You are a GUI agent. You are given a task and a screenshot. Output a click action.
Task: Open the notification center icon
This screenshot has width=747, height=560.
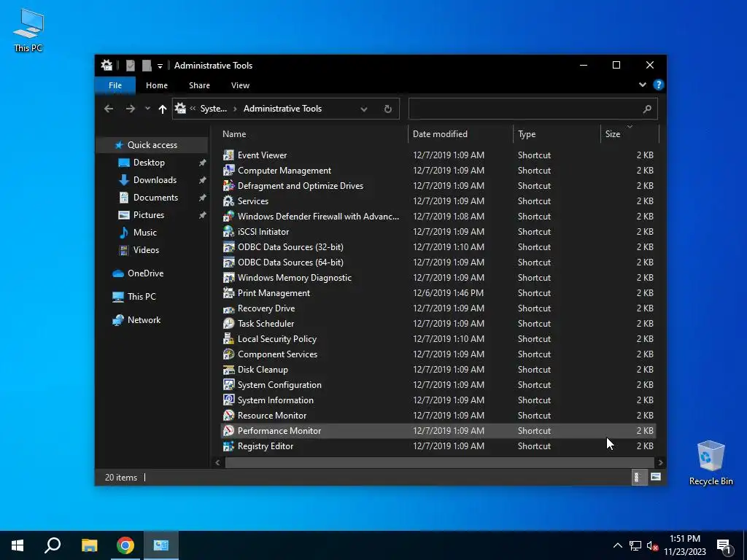pos(724,545)
